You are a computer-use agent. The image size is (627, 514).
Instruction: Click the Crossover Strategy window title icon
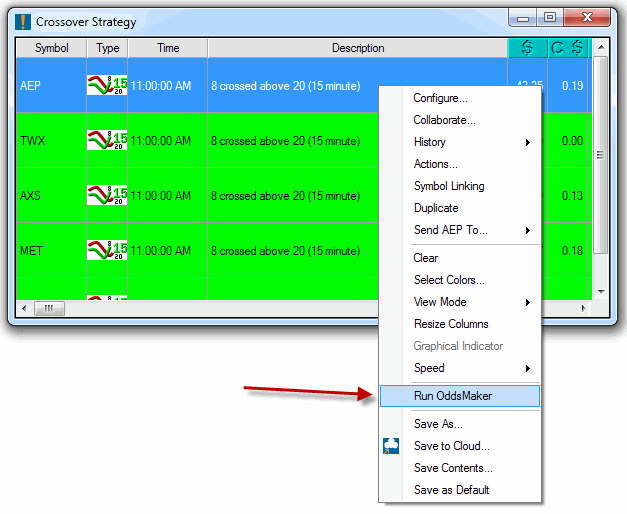click(23, 21)
